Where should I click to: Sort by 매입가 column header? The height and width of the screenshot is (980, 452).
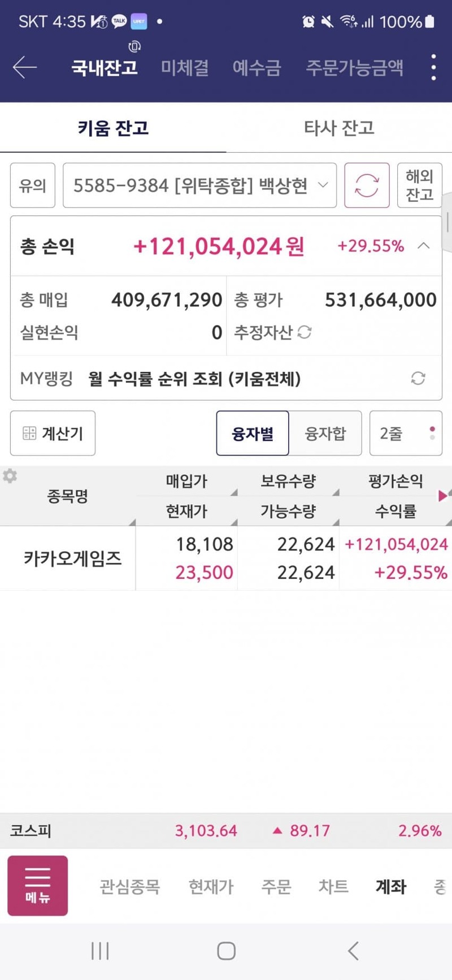[186, 482]
